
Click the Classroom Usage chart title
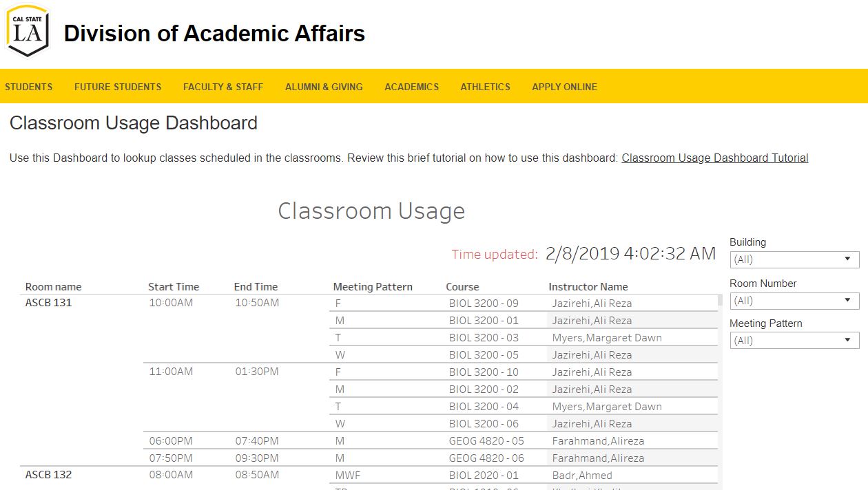pyautogui.click(x=371, y=211)
